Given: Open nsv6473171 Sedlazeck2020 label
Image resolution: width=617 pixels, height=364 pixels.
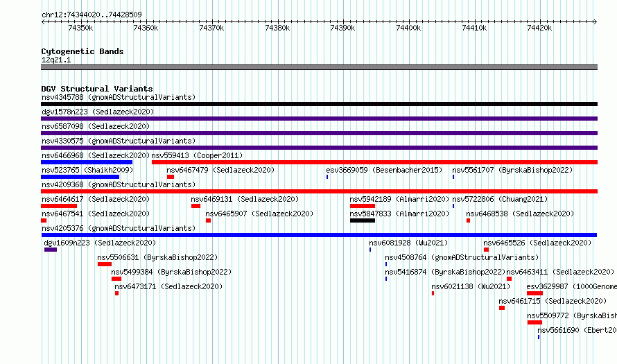Looking at the screenshot, I should [168, 286].
